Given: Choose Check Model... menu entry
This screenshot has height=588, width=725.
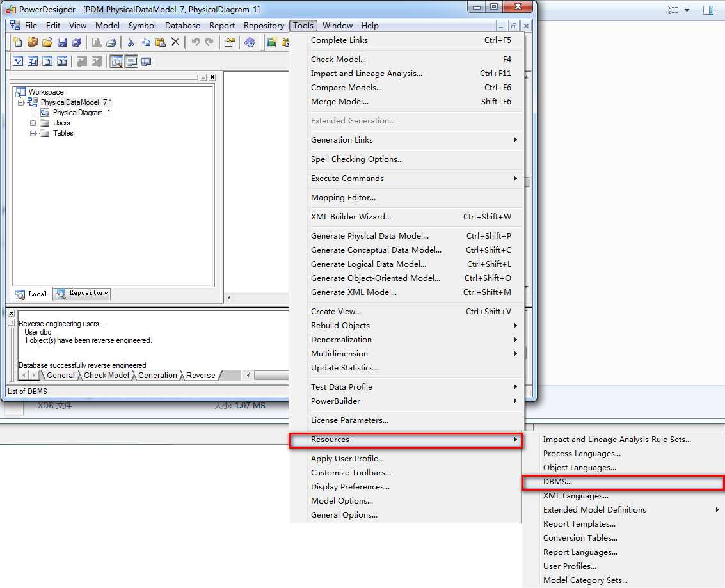Looking at the screenshot, I should [414, 59].
